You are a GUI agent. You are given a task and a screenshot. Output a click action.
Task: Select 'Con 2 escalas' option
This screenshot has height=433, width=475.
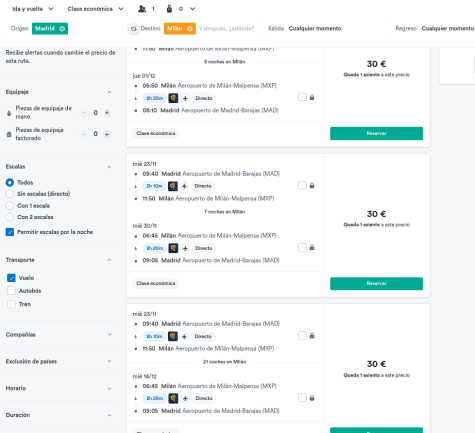(x=10, y=217)
